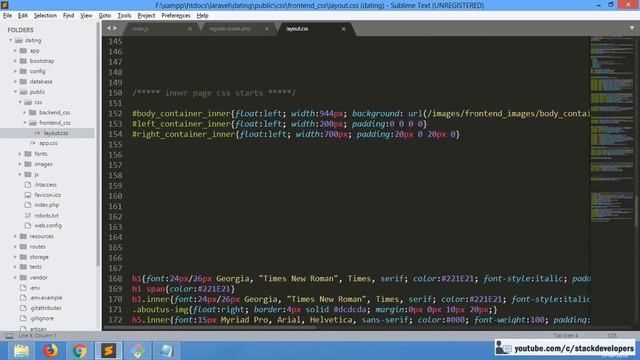640x360 pixels.
Task: Expand the tests folder
Action: click(x=16, y=267)
